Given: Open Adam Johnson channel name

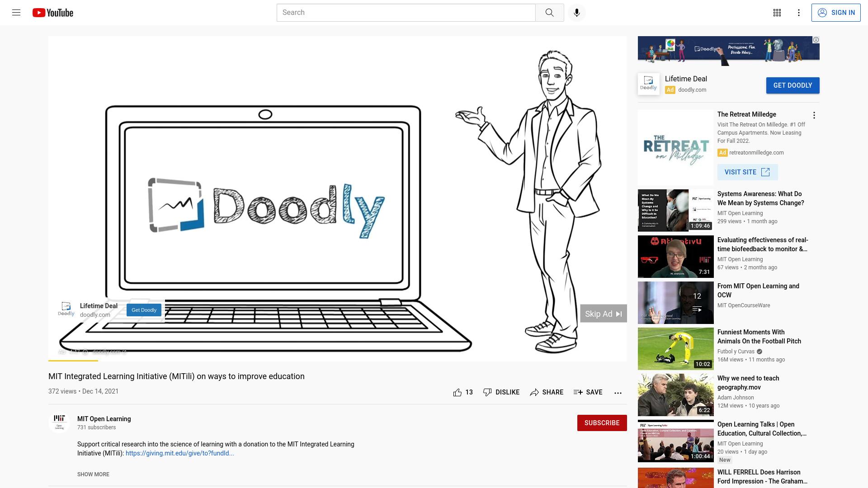Looking at the screenshot, I should point(736,398).
